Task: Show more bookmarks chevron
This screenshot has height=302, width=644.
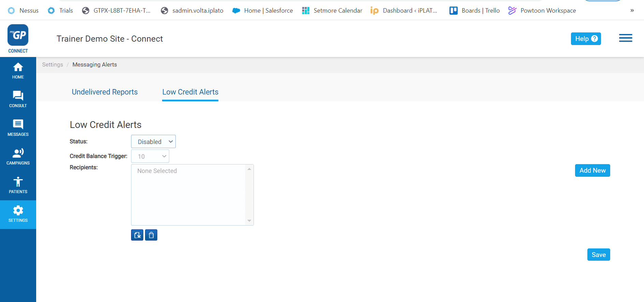Action: point(632,11)
